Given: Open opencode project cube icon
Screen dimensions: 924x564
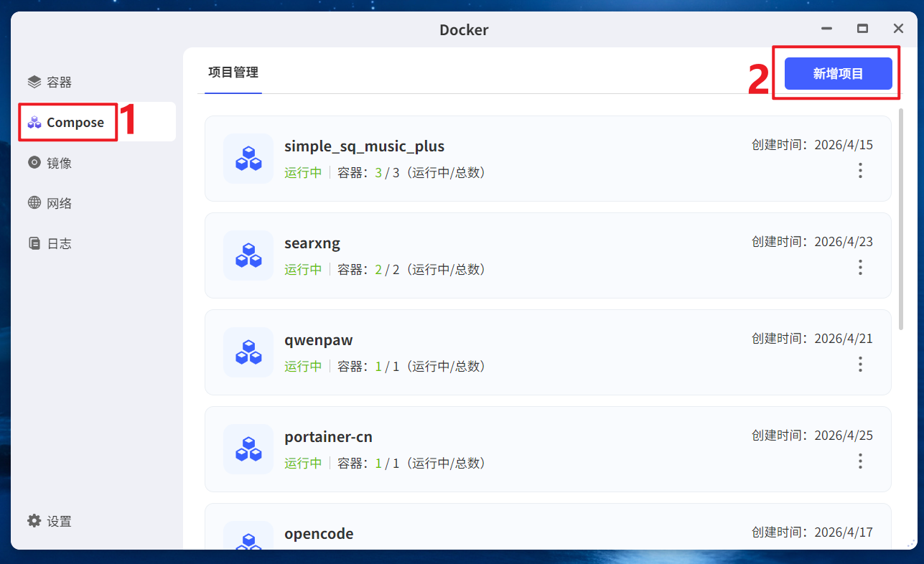Looking at the screenshot, I should (248, 535).
